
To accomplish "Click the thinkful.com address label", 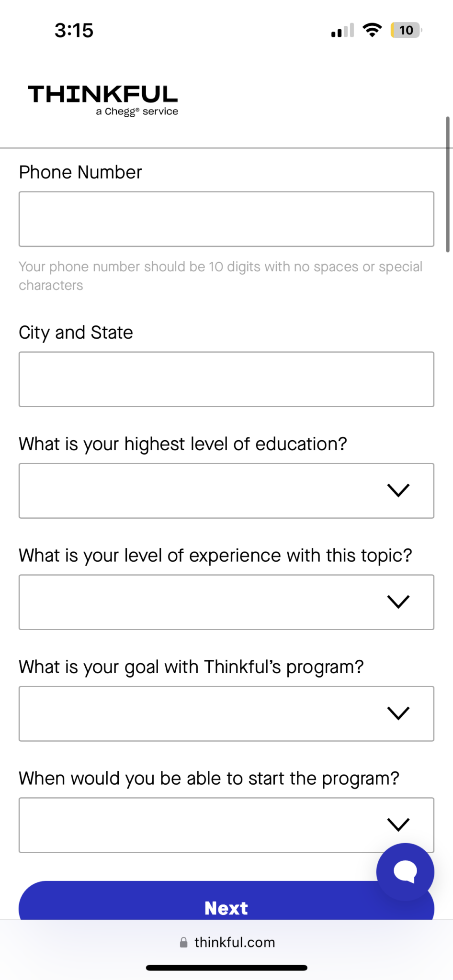I will click(x=234, y=942).
